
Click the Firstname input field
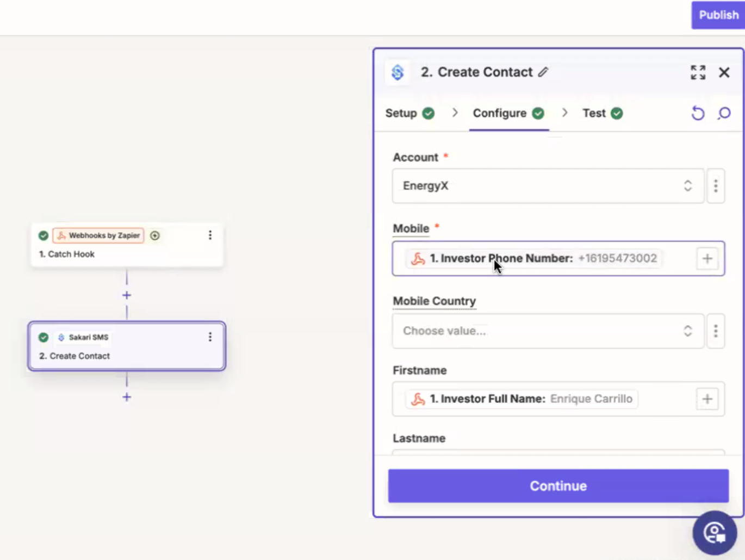click(558, 399)
